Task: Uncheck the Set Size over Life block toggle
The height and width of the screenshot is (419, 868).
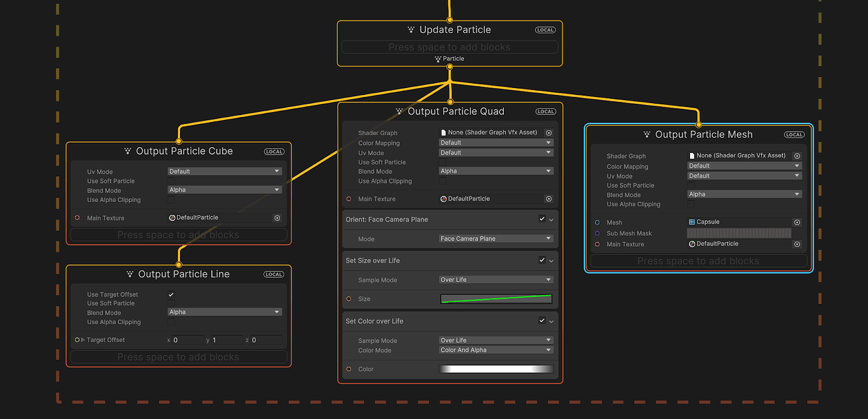Action: (541, 260)
